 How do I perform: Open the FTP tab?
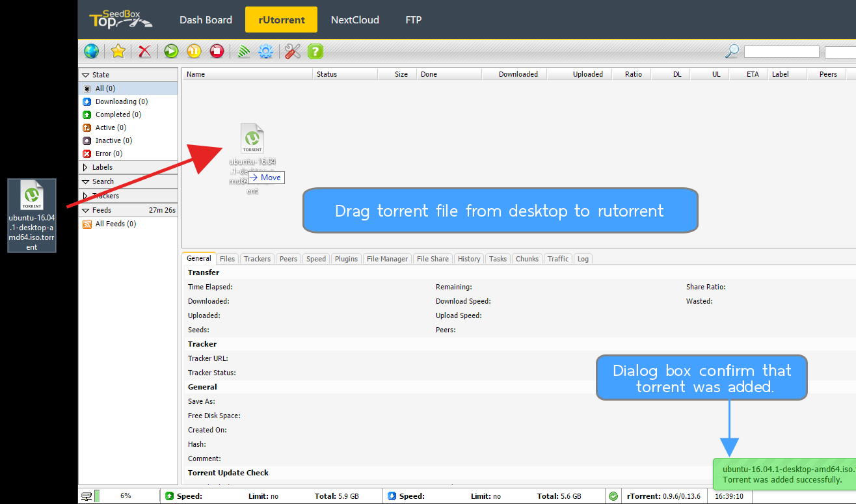[x=414, y=20]
